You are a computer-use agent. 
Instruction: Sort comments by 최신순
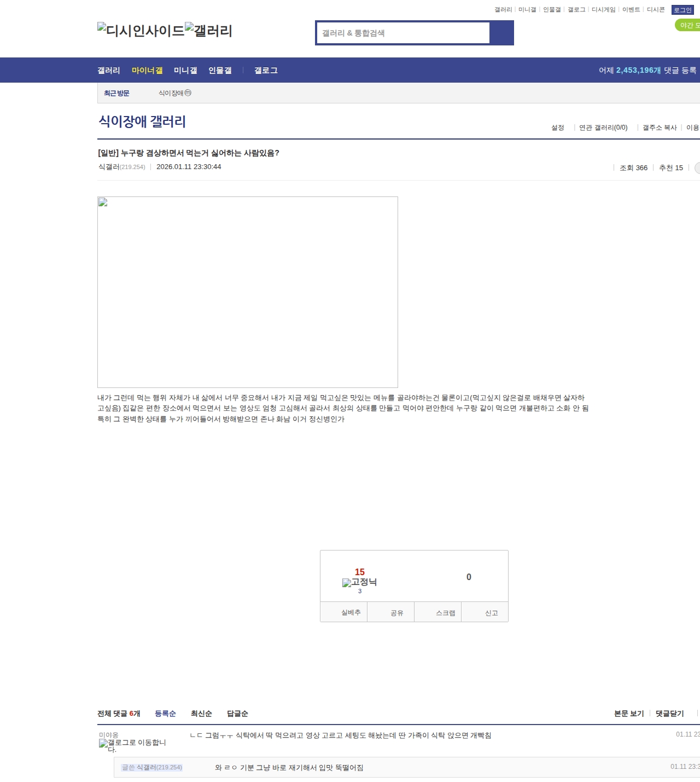[201, 714]
